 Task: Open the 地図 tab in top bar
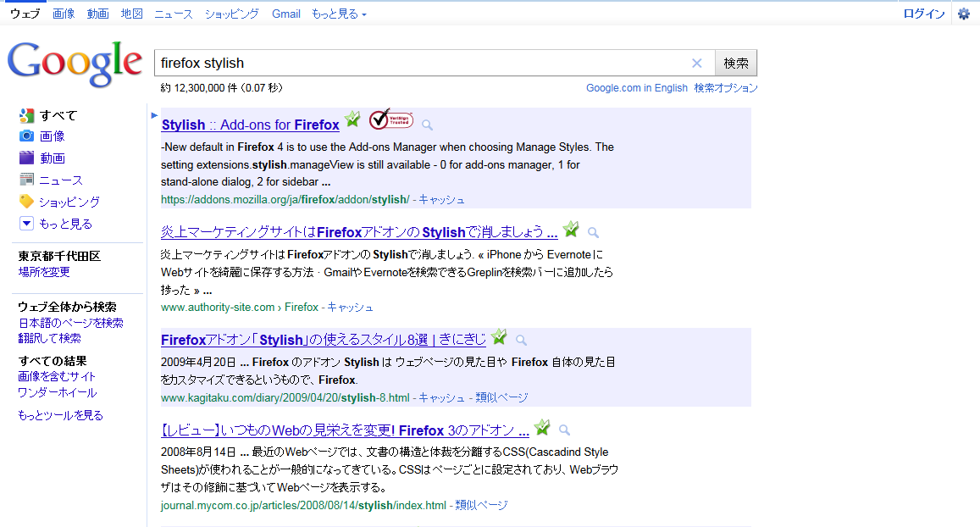click(x=132, y=14)
